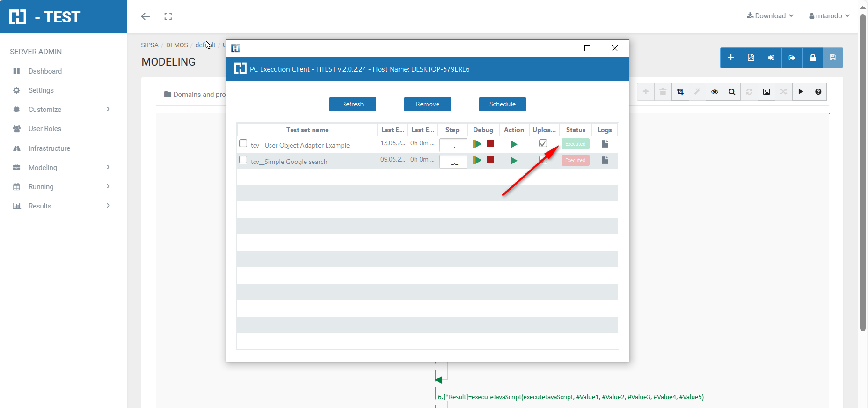Click the lock icon in blue toolbar
The width and height of the screenshot is (868, 408).
tap(812, 58)
